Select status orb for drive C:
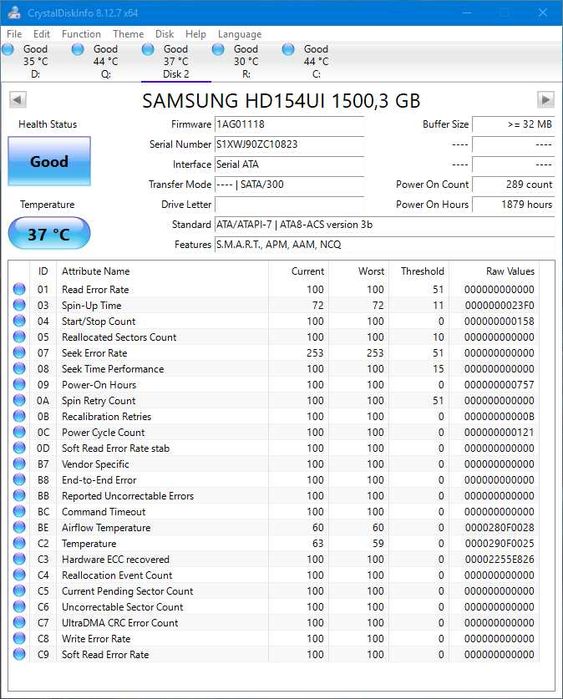 pyautogui.click(x=288, y=49)
